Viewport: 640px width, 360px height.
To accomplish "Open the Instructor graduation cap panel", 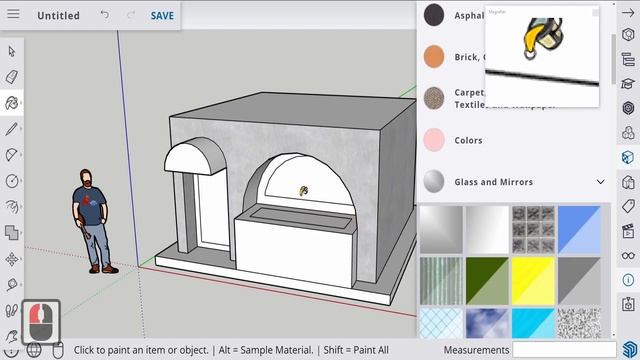I will (x=628, y=84).
